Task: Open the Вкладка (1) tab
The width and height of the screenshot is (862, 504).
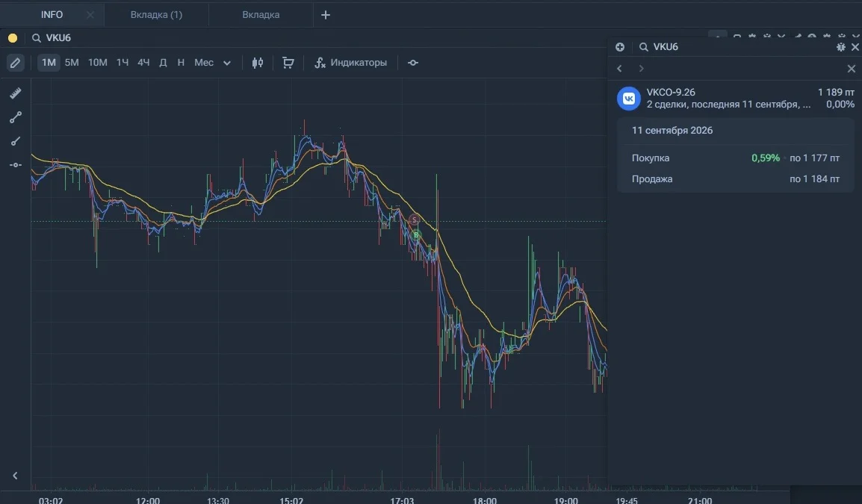Action: coord(156,15)
